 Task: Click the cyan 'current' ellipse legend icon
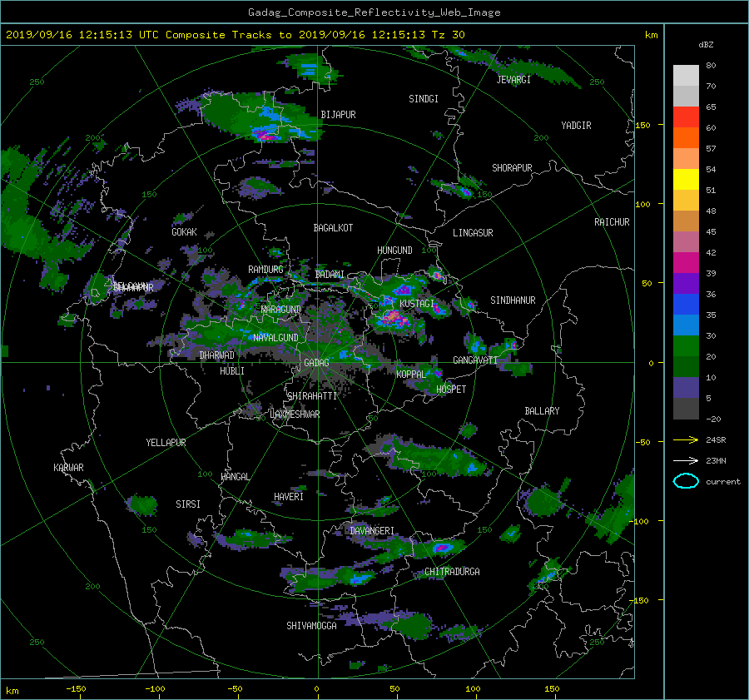[x=686, y=481]
